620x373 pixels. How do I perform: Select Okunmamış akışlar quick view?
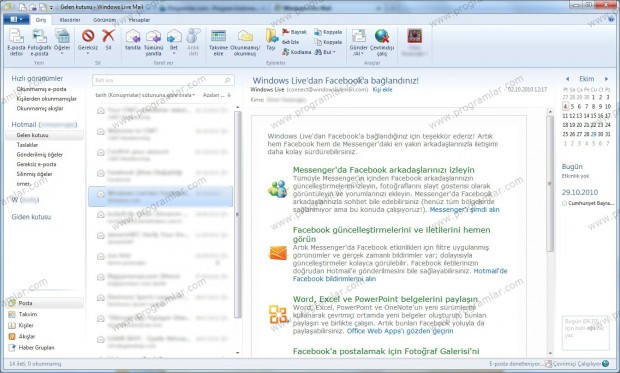(40, 108)
